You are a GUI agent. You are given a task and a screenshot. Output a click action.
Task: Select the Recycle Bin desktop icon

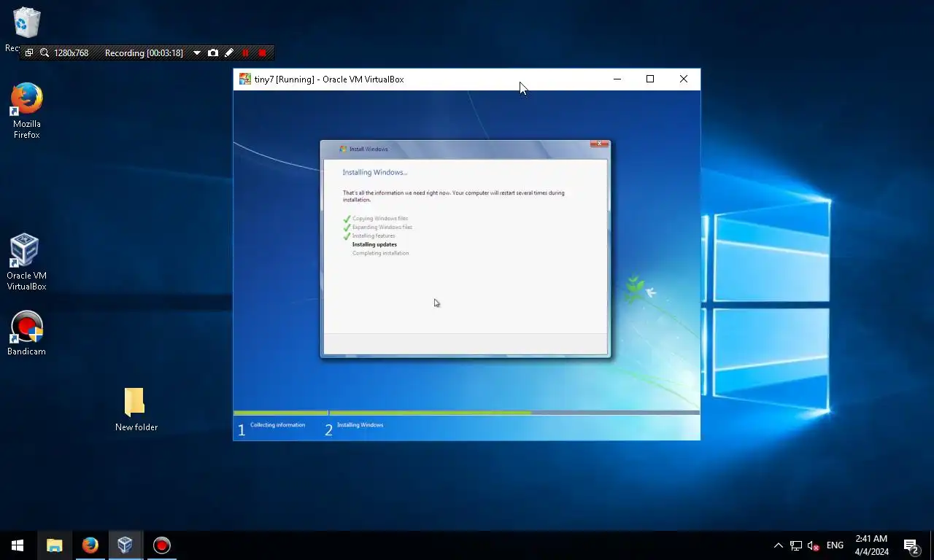[26, 29]
